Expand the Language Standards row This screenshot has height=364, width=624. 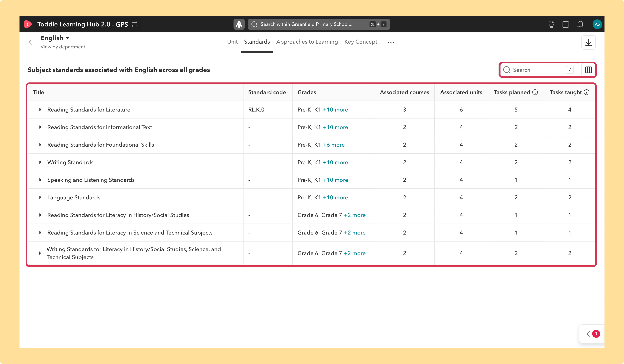click(x=40, y=197)
